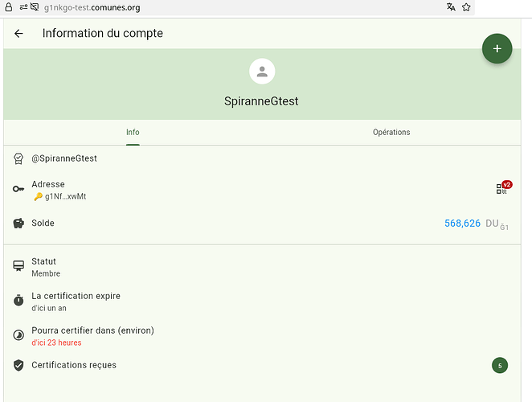Click the key icon next to Adresse
Screen dimensions: 532x402
click(x=18, y=189)
